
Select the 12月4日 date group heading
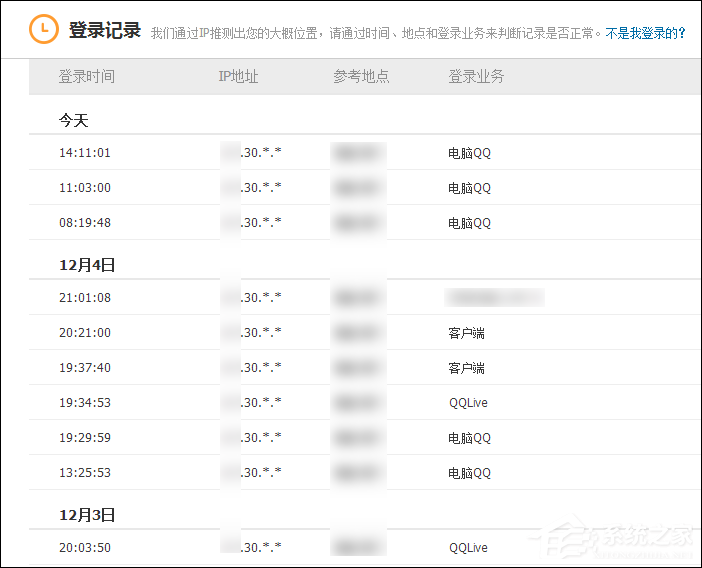(87, 265)
